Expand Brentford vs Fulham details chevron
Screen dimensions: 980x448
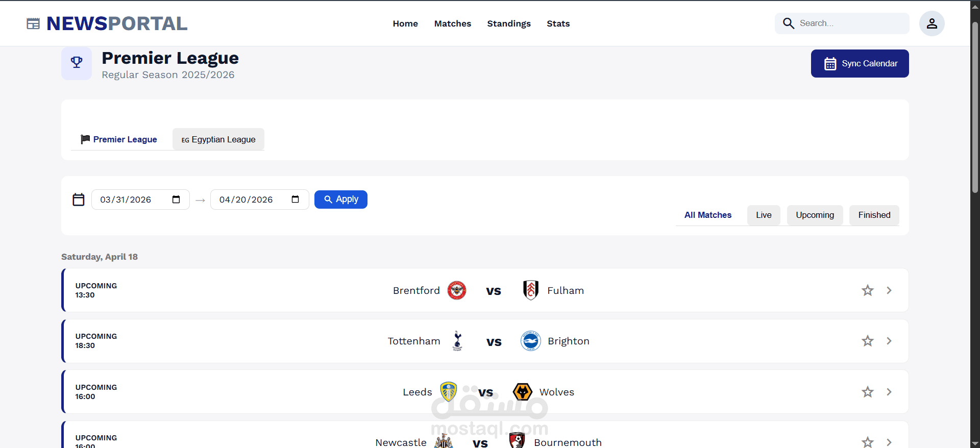click(889, 290)
